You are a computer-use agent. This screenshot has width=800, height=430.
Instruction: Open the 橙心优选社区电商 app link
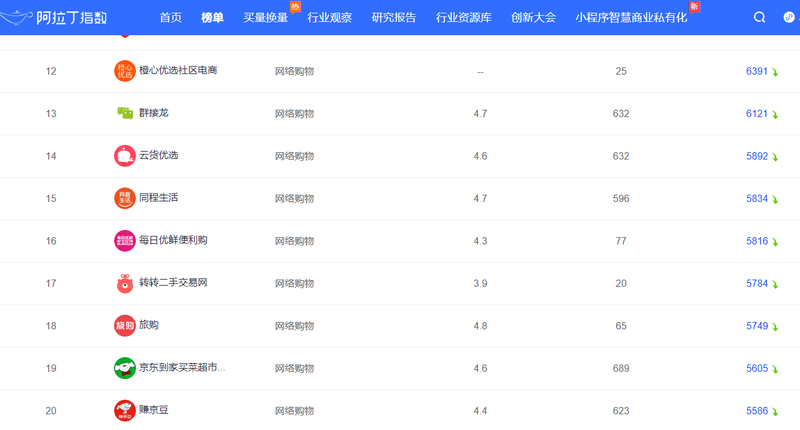pos(178,70)
